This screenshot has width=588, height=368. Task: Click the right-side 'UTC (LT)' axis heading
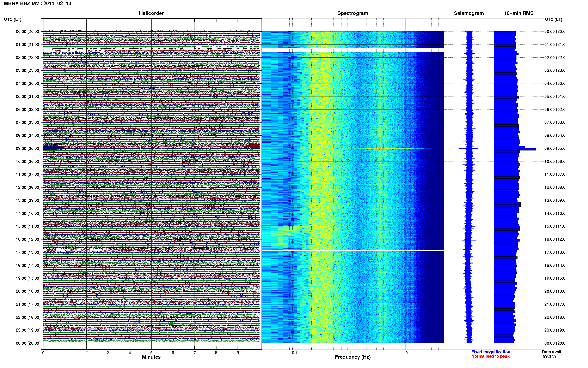(x=553, y=19)
